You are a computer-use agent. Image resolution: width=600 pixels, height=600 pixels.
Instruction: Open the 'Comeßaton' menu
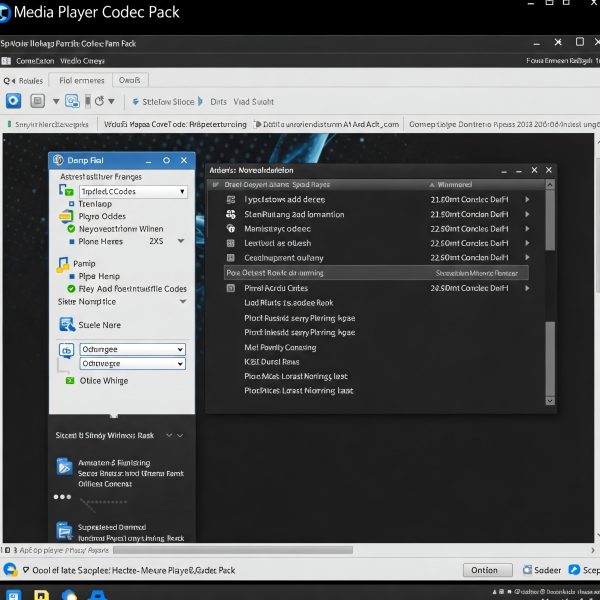tap(35, 61)
